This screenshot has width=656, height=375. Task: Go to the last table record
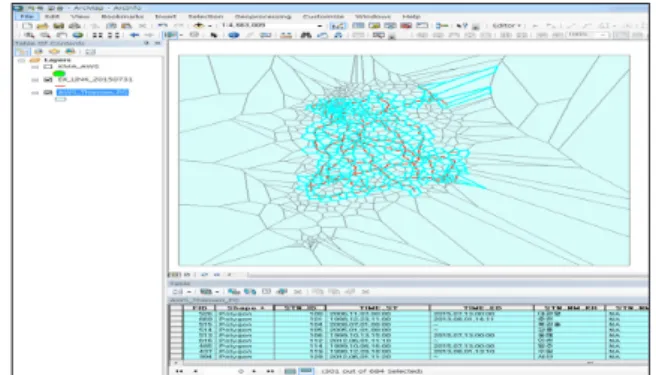(x=270, y=371)
